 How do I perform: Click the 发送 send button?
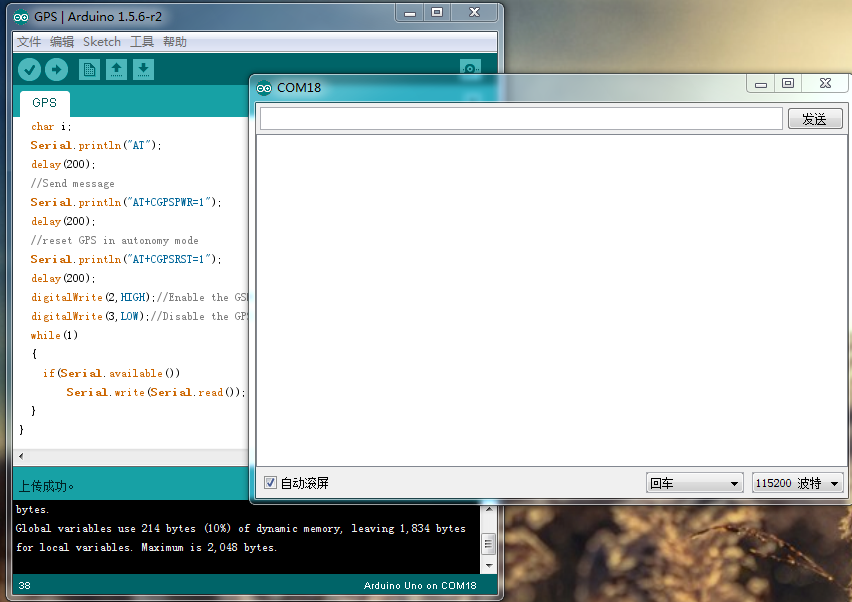815,119
